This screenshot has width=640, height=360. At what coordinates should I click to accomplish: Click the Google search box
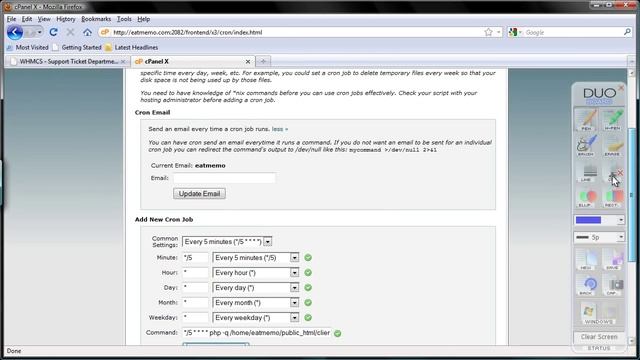click(x=573, y=32)
